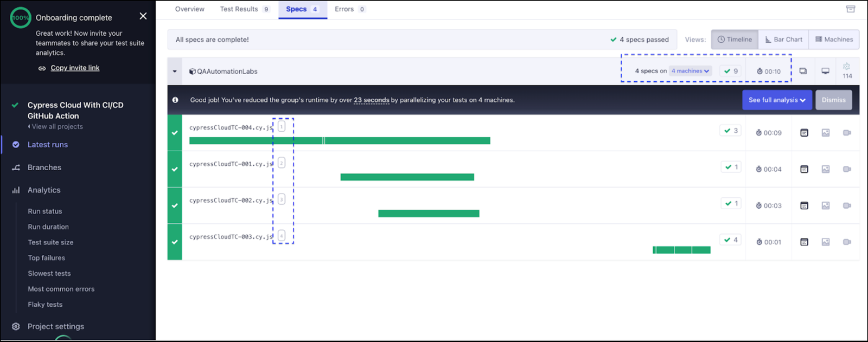Click the green timeline bar for cypressCloudTC-001

(x=407, y=177)
